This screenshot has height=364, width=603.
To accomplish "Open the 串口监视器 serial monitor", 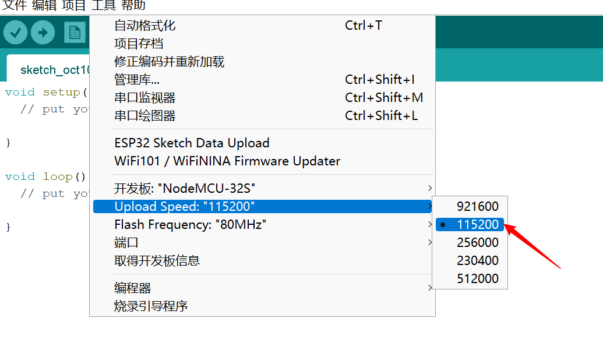I will (263, 98).
